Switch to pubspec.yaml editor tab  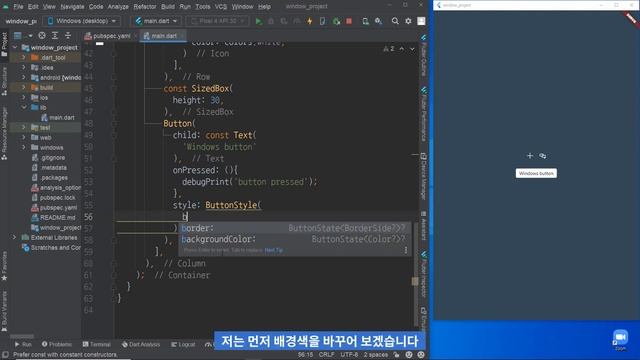(x=109, y=36)
